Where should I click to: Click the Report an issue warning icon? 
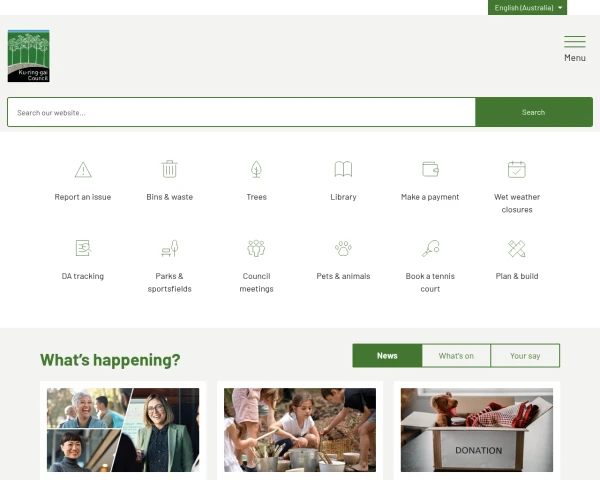(x=83, y=170)
